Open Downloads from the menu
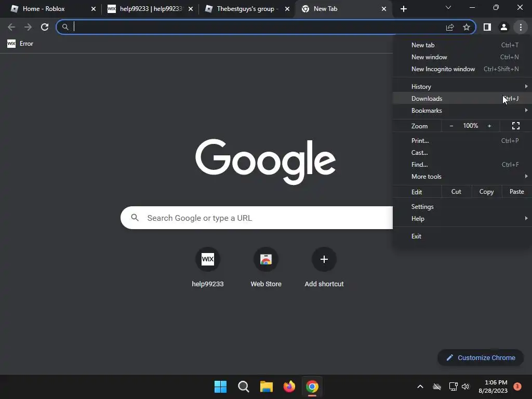Image resolution: width=532 pixels, height=399 pixels. pyautogui.click(x=462, y=98)
